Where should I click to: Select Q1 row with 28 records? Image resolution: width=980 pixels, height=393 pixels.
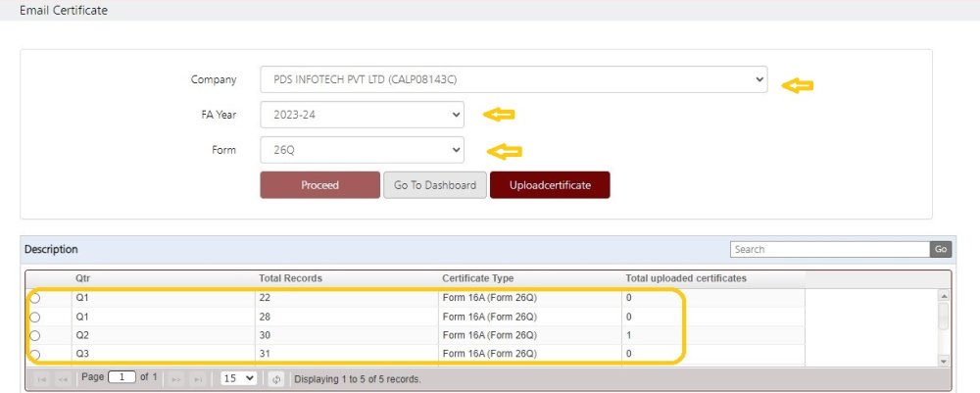click(x=35, y=318)
